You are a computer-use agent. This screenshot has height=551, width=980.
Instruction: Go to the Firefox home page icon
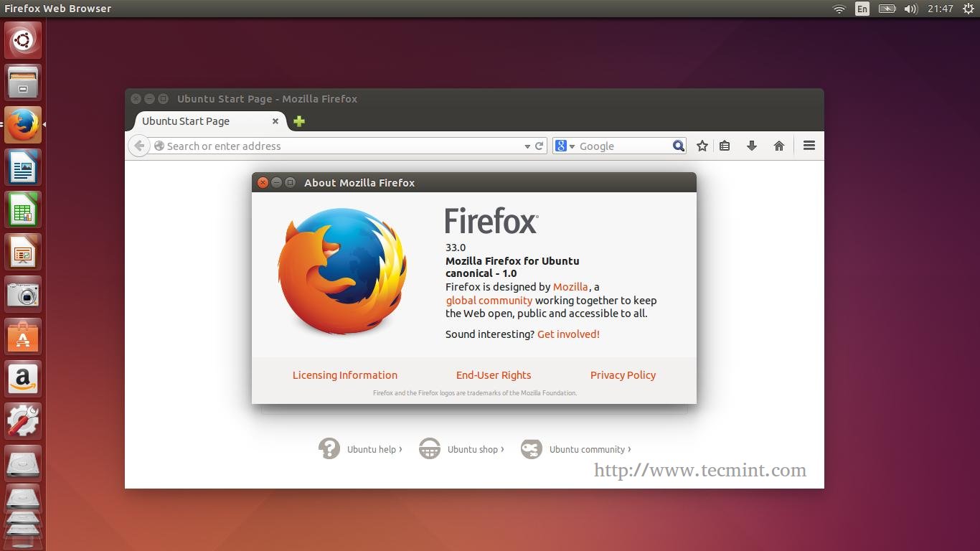coord(779,146)
